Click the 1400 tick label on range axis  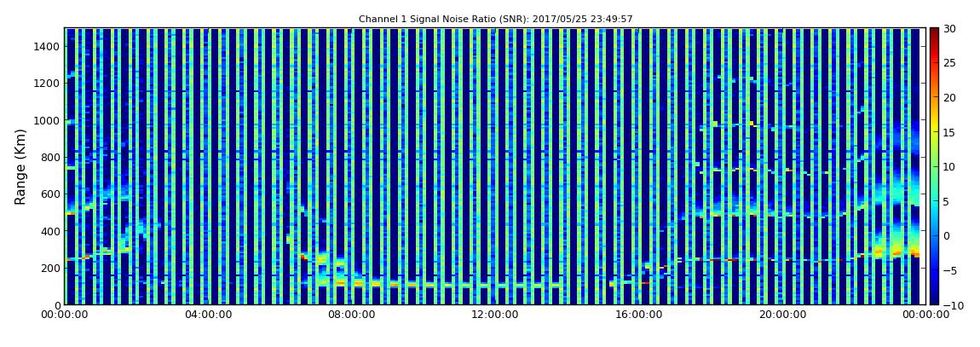47,46
